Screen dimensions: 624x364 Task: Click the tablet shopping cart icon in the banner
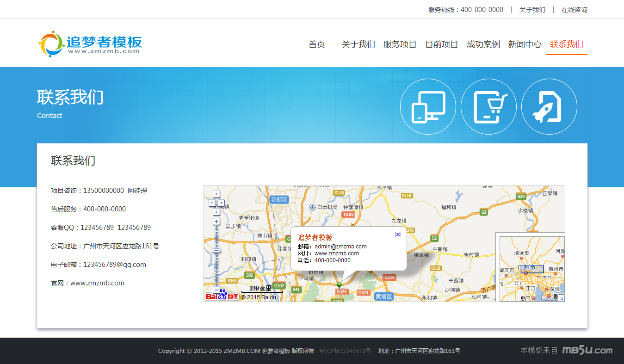[488, 106]
